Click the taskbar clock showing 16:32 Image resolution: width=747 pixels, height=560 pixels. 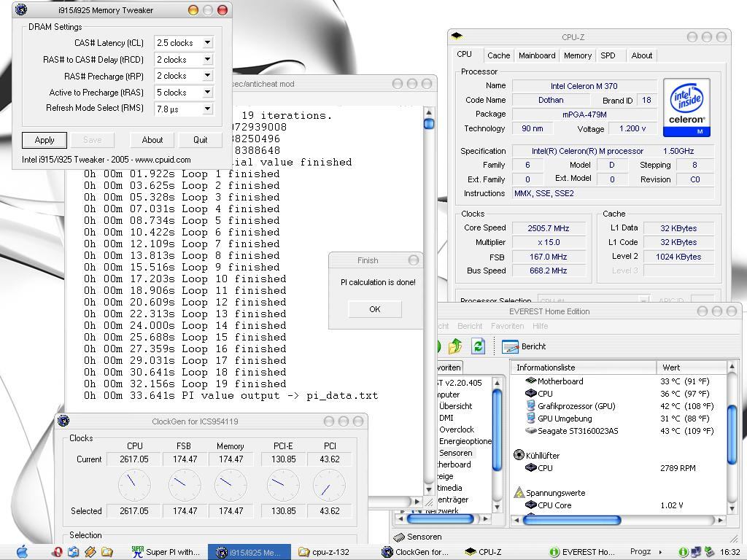tap(729, 552)
